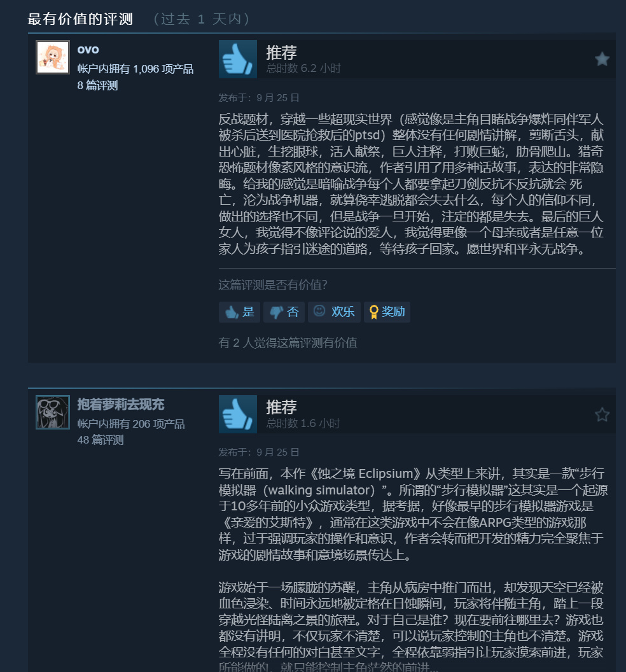This screenshot has width=626, height=672.
Task: Open ovo's username profile link
Action: point(88,50)
